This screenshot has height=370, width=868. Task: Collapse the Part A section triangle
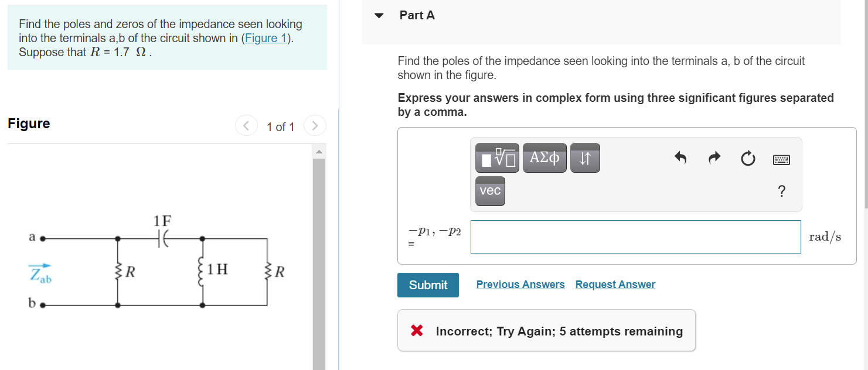point(379,15)
